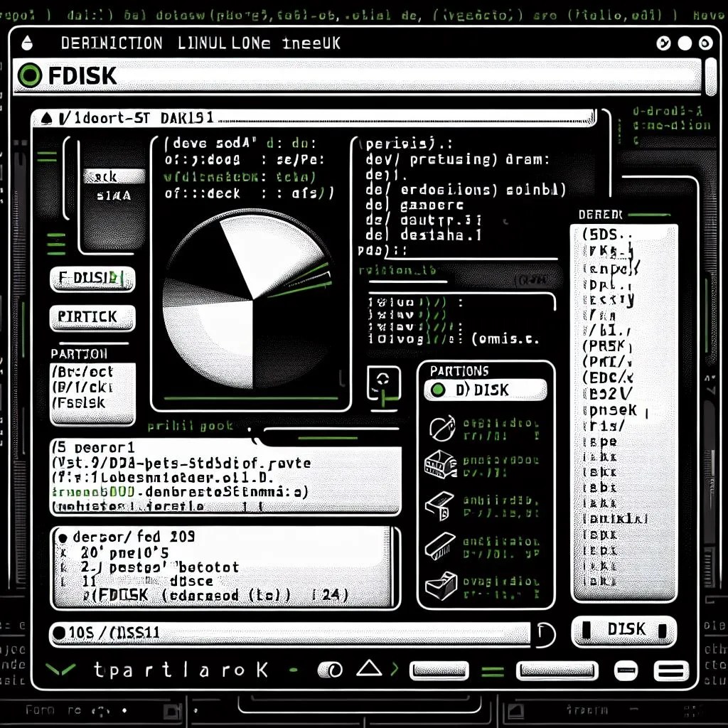The height and width of the screenshot is (728, 728).
Task: Select the /Brc/oct row in PARTION list
Action: 84,371
